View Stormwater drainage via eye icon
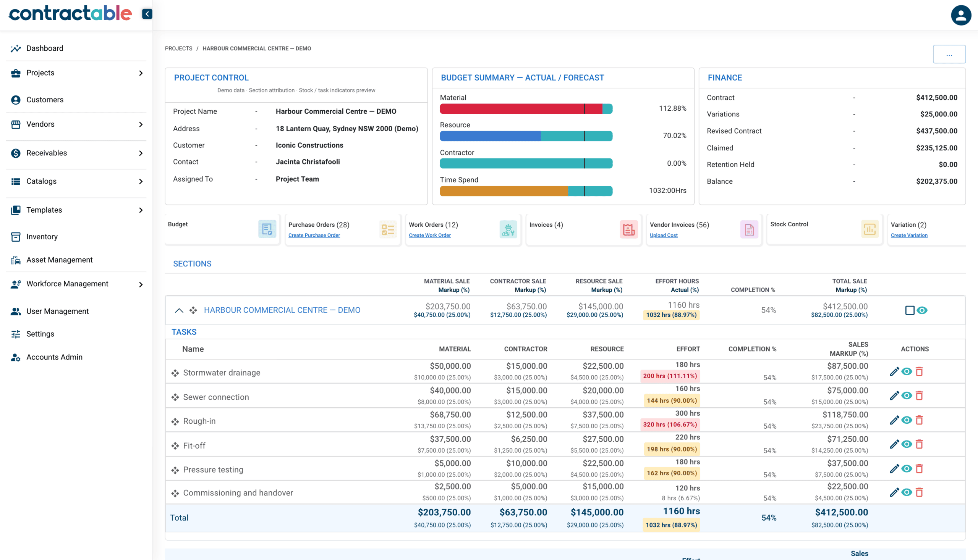 (907, 371)
